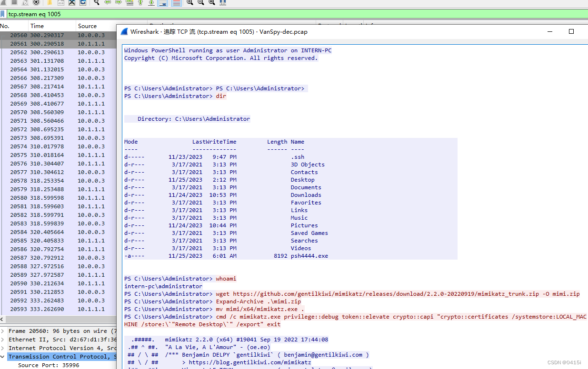Select packet 20563 row
Image resolution: width=588 pixels, height=369 pixels.
[x=58, y=61]
